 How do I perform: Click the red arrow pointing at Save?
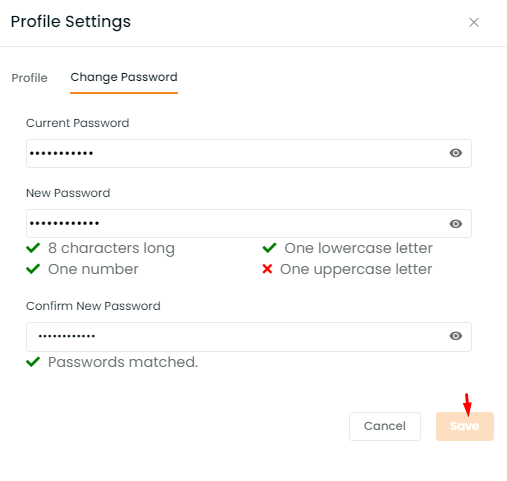tap(467, 405)
